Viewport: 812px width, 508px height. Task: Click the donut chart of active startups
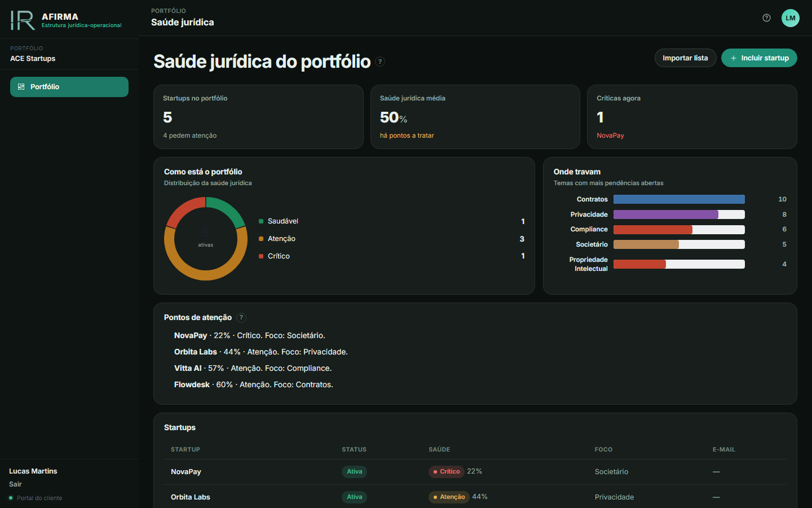[x=206, y=239]
